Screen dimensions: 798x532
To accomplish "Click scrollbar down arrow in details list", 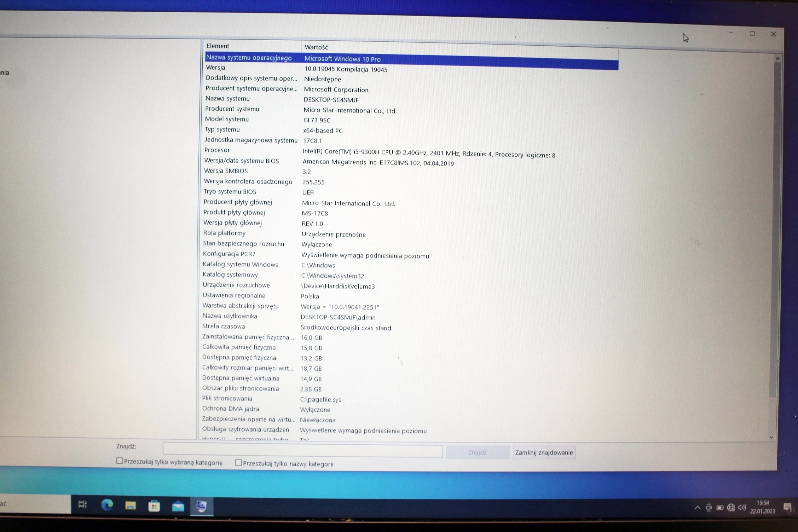I will point(771,437).
